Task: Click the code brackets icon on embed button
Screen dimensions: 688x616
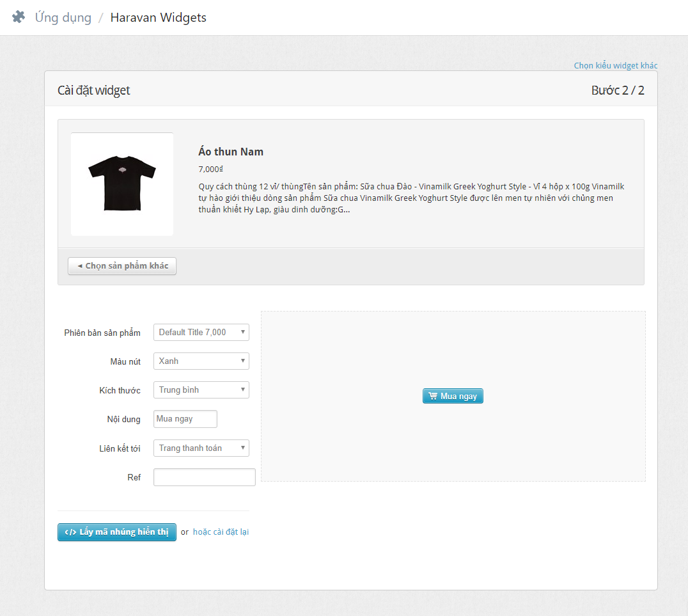Action: coord(70,532)
